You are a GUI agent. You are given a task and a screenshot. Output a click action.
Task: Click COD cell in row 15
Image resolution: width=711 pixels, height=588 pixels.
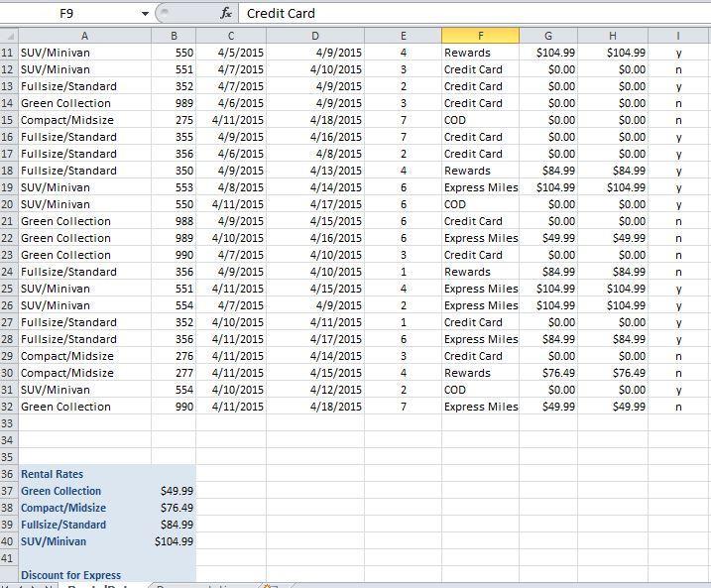click(481, 120)
